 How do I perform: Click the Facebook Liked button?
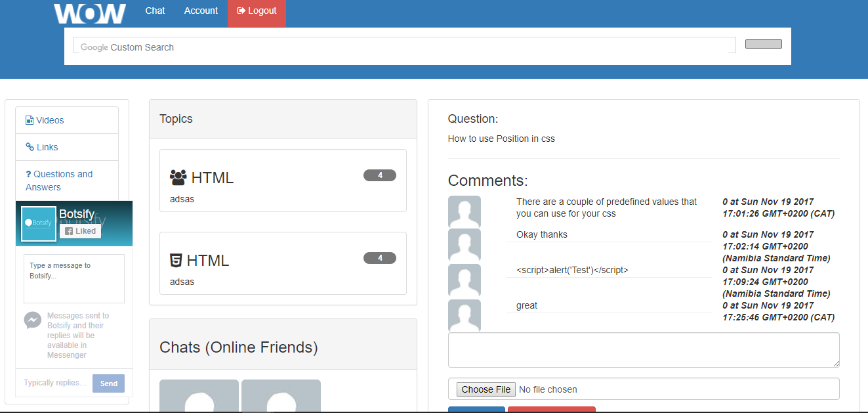click(x=80, y=231)
